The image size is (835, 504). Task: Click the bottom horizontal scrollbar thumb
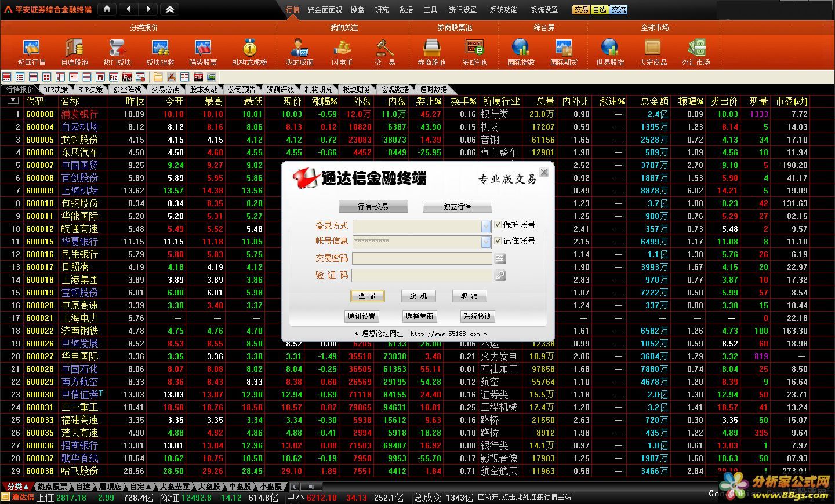coord(311,487)
